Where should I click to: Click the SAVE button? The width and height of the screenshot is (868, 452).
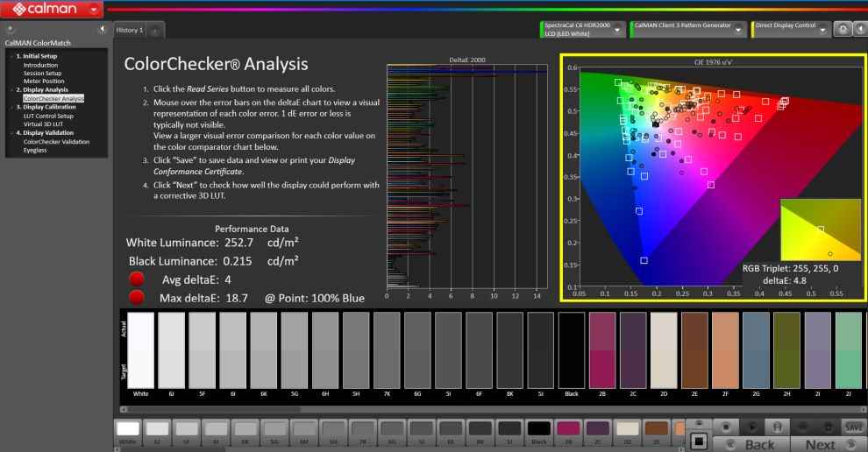[854, 427]
